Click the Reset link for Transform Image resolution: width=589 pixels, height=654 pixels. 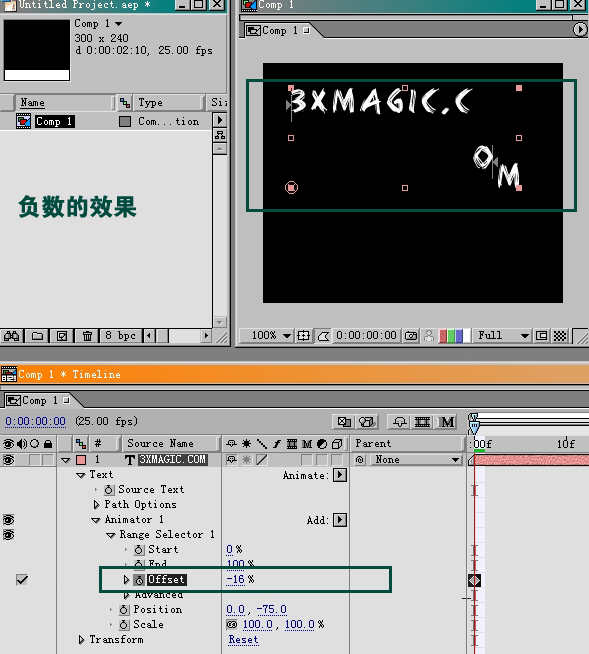tap(243, 640)
